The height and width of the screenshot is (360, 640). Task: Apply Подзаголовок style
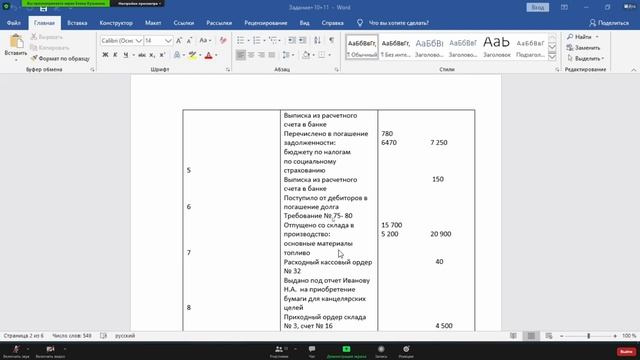[x=530, y=47]
